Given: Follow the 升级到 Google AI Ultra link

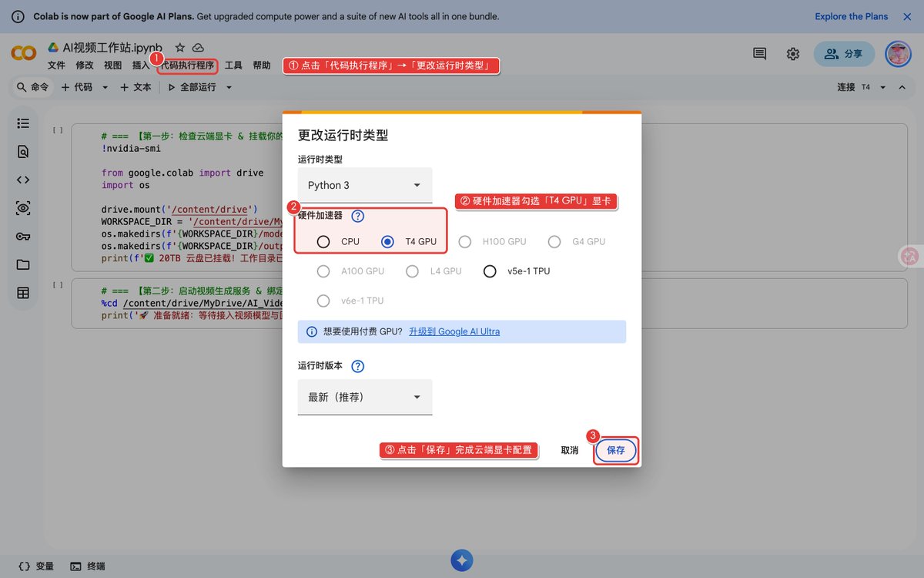Looking at the screenshot, I should 454,331.
